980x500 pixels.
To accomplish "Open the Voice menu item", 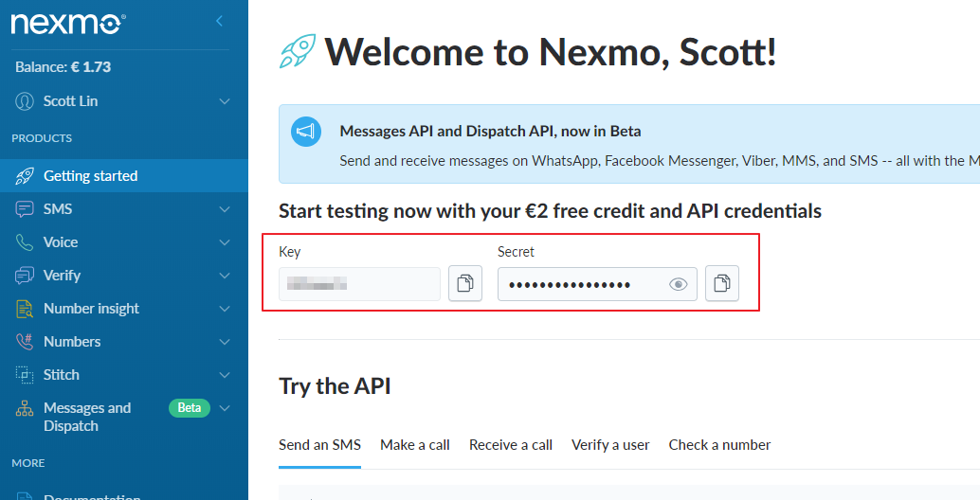I will [124, 242].
